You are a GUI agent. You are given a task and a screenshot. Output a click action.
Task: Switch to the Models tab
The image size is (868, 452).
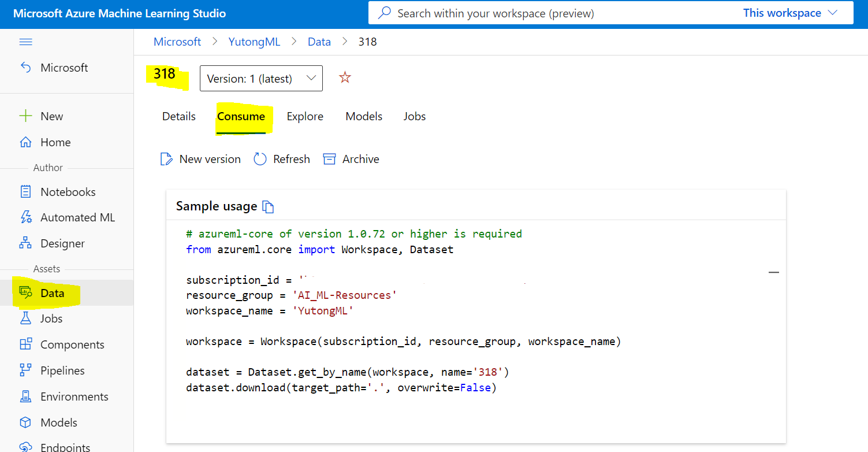(x=364, y=116)
